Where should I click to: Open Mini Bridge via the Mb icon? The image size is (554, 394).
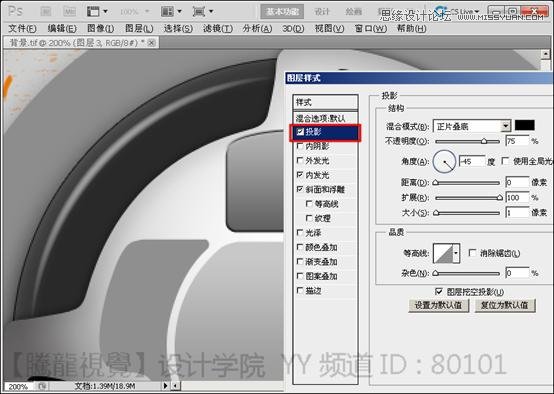[70, 12]
